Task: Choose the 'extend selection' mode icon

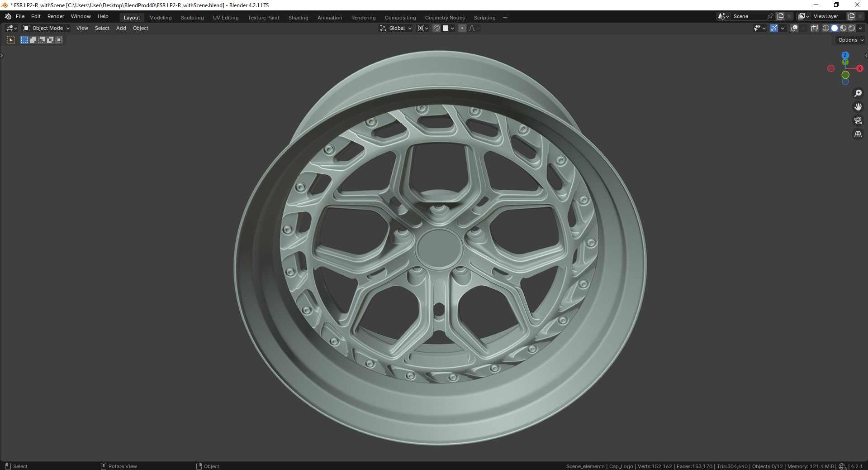Action: (33, 40)
